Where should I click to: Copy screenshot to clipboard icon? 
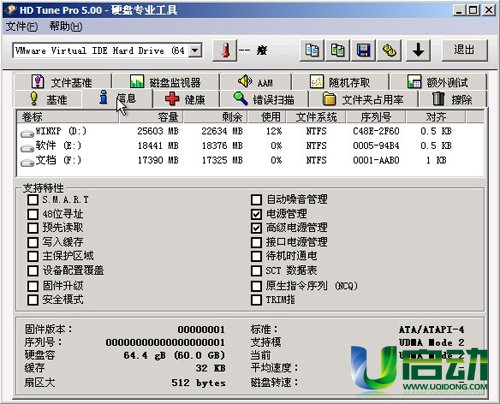click(338, 51)
